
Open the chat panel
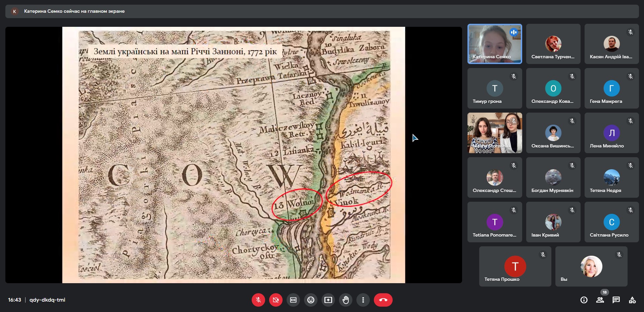(x=616, y=300)
